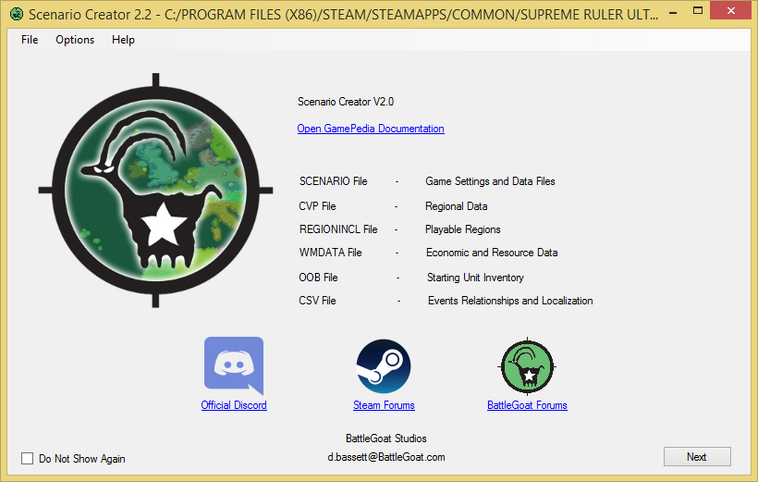This screenshot has width=758, height=482.
Task: Click 'Starting Unit Inventory' text
Action: pyautogui.click(x=475, y=278)
